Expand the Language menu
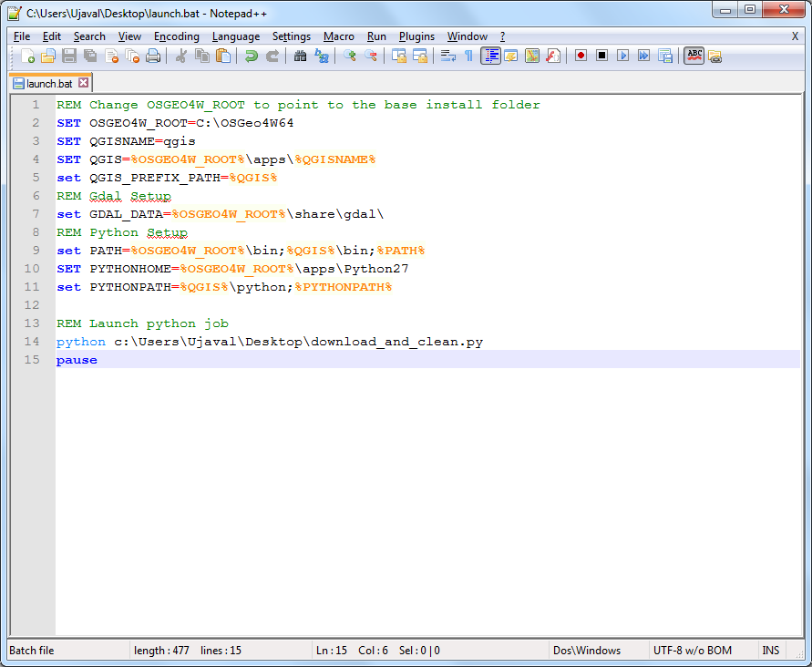The image size is (812, 667). click(236, 36)
